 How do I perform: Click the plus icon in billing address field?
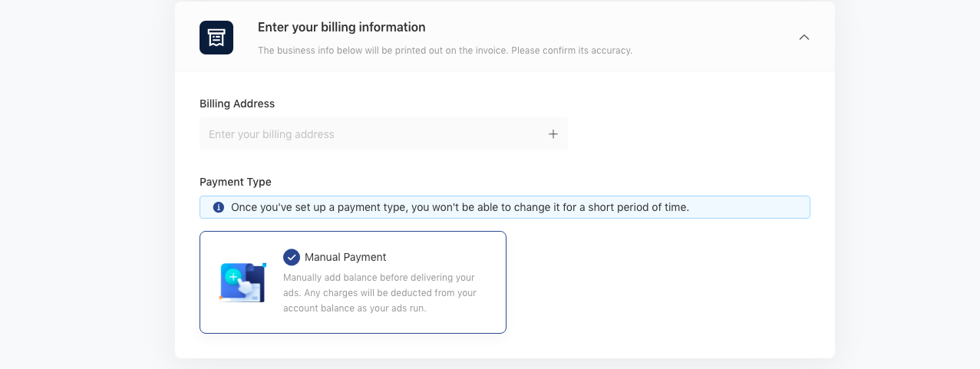(553, 134)
